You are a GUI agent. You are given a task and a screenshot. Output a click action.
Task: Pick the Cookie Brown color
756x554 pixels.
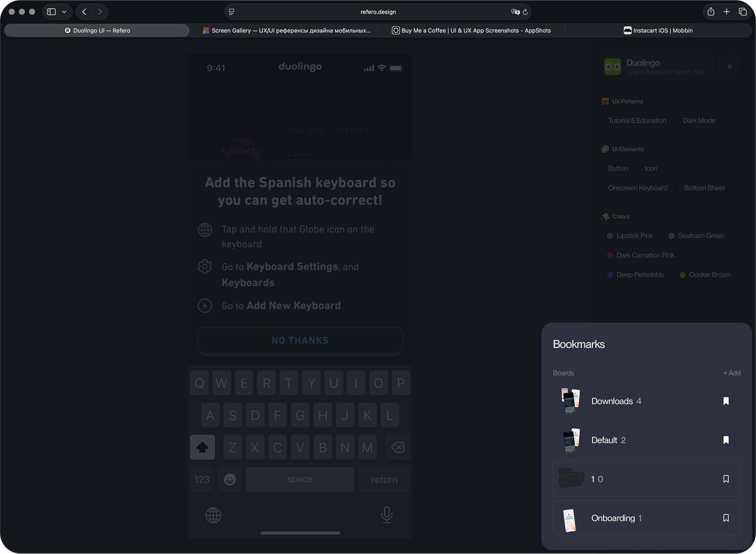(706, 274)
